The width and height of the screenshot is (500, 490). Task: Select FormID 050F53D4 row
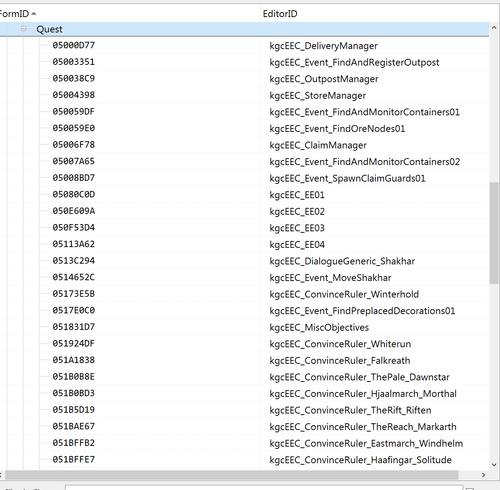pyautogui.click(x=244, y=228)
